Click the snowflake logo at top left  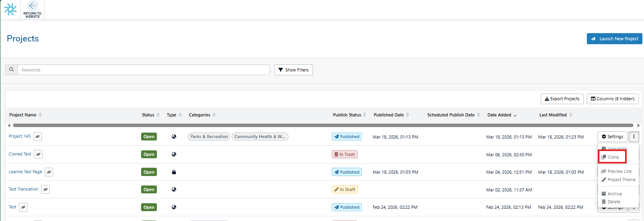tap(10, 9)
